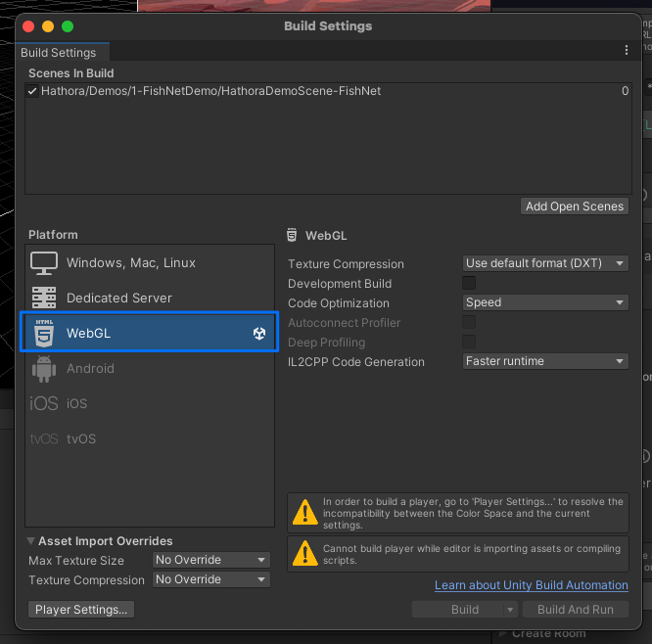The height and width of the screenshot is (644, 652).
Task: Click the Texture Compression label in WebGL settings
Action: (x=346, y=264)
